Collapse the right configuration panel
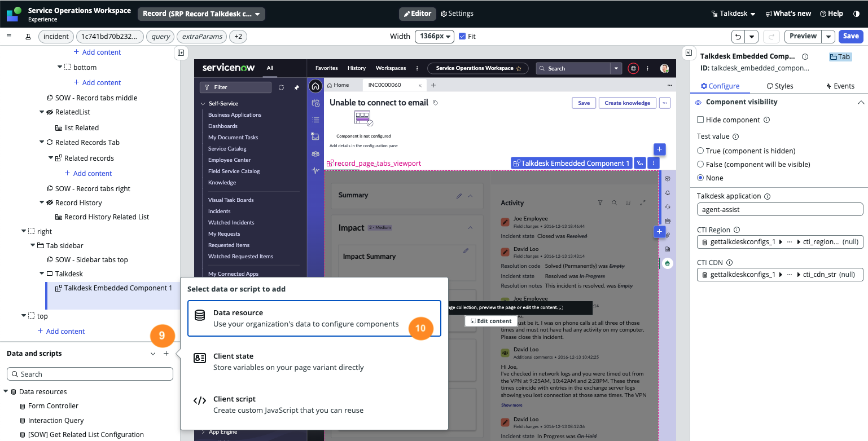This screenshot has width=868, height=441. (689, 52)
